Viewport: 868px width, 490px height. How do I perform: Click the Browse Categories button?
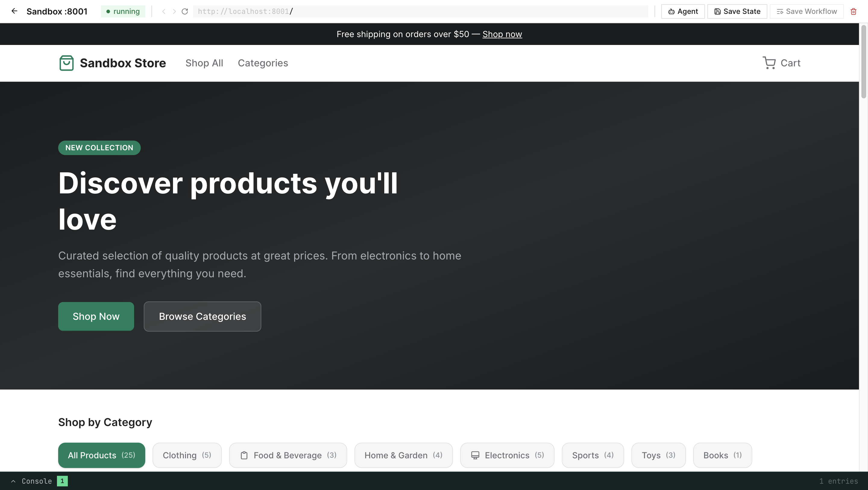202,316
